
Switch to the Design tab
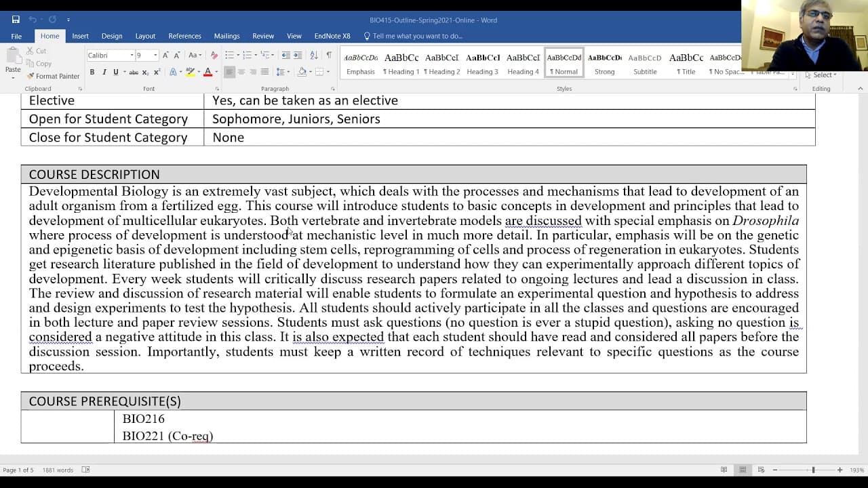click(x=112, y=36)
